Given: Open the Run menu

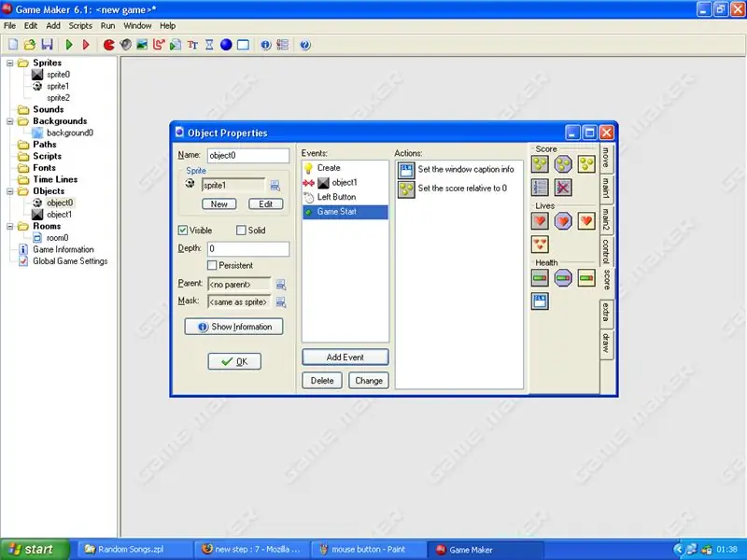Looking at the screenshot, I should tap(107, 26).
